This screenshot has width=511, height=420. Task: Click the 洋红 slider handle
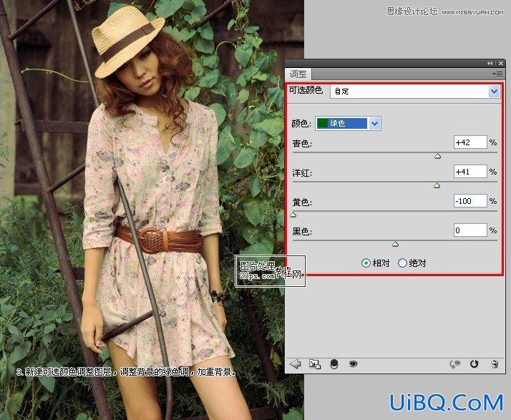437,185
